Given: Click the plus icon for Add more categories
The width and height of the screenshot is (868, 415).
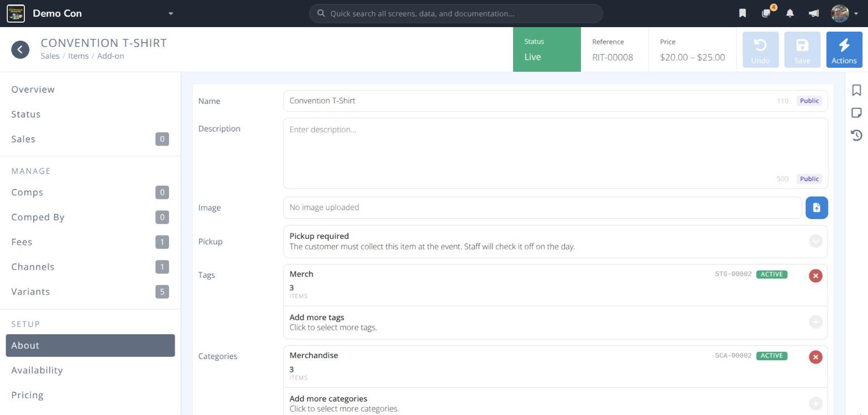Looking at the screenshot, I should pos(815,403).
